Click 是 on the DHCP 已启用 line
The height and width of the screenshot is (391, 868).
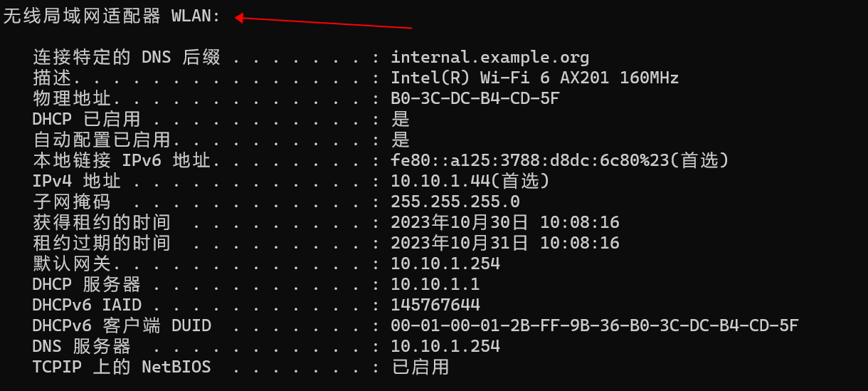tap(401, 120)
